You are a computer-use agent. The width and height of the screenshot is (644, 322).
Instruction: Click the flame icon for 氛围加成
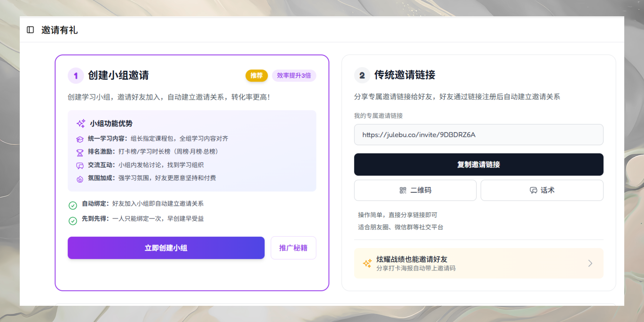[80, 179]
